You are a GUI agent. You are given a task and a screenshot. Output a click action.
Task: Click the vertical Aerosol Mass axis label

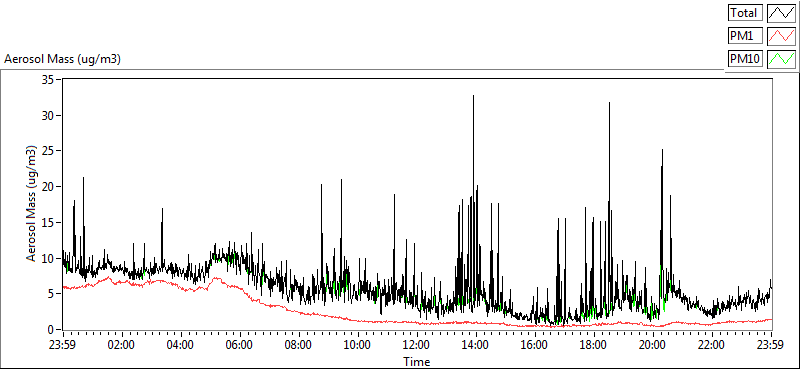click(x=32, y=204)
